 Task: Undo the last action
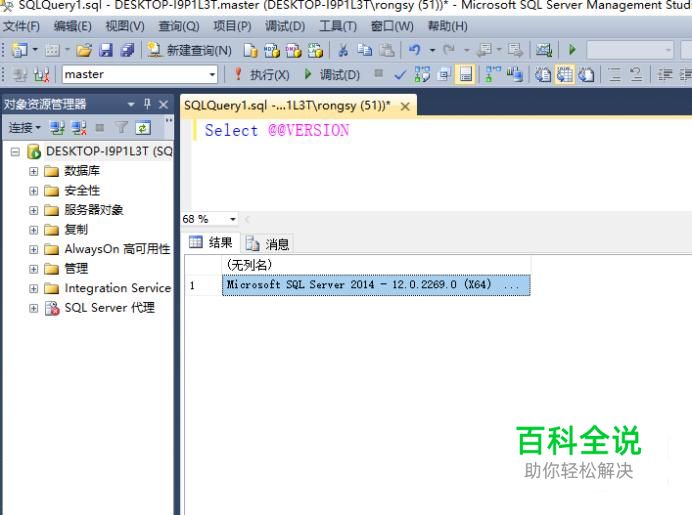[x=414, y=50]
